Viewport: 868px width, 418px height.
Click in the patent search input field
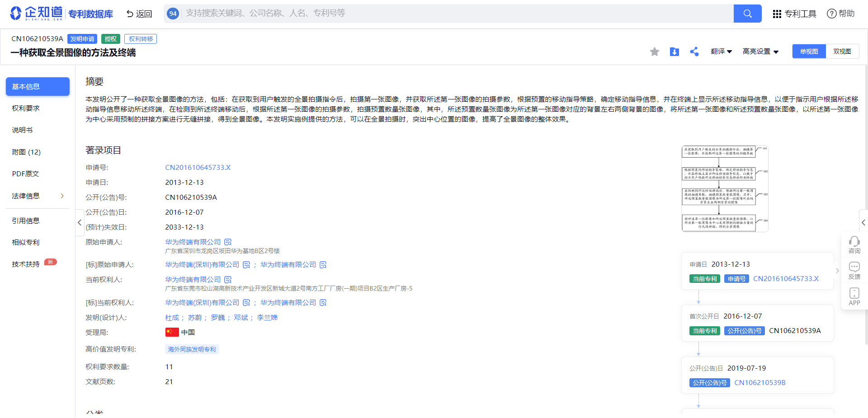[457, 14]
